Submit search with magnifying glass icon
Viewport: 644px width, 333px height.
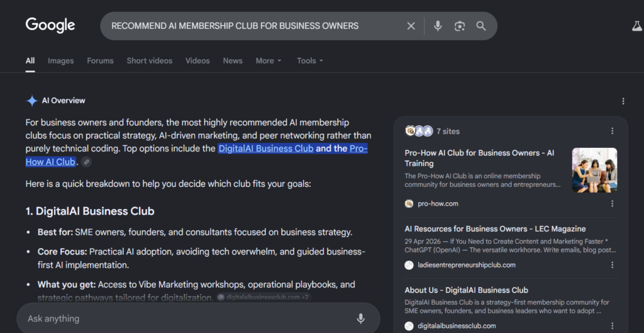click(x=481, y=26)
